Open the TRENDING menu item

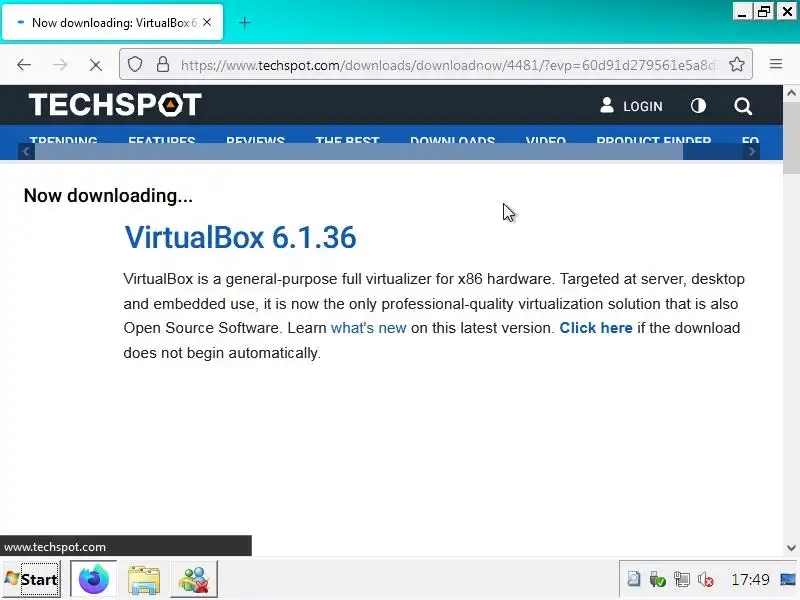63,139
